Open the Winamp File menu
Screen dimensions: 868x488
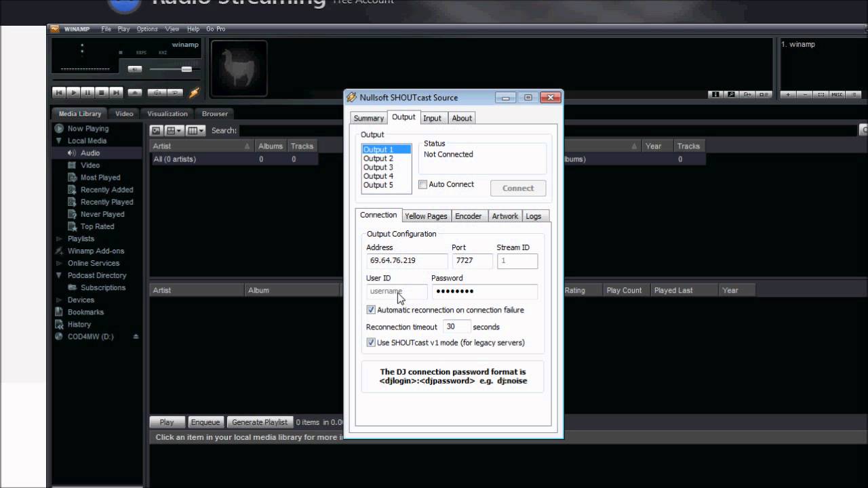click(x=106, y=29)
